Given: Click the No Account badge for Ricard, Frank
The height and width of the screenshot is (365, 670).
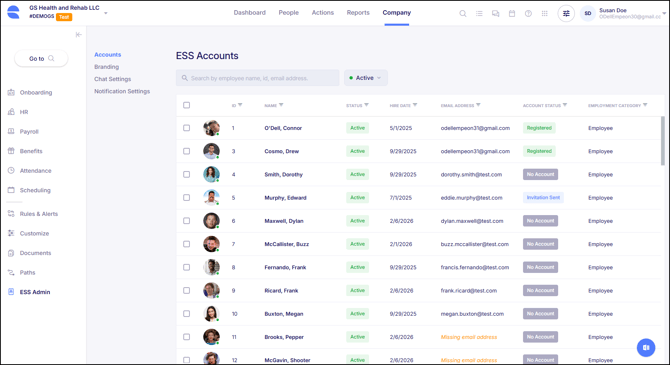Looking at the screenshot, I should click(540, 291).
